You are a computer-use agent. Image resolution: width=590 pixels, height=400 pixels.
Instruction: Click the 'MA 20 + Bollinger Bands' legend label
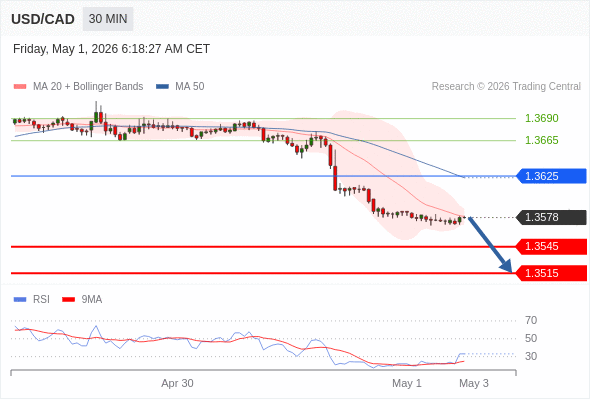tap(88, 87)
